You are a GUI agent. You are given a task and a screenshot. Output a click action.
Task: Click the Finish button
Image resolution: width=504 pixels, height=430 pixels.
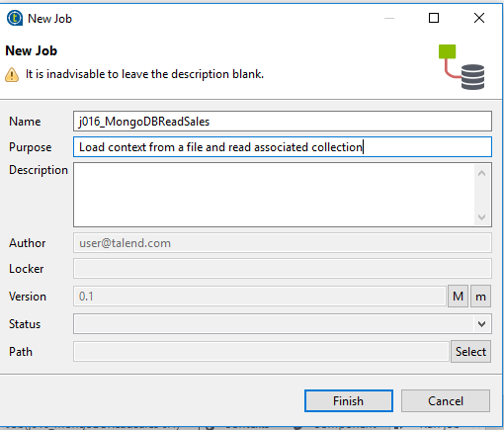tap(349, 401)
